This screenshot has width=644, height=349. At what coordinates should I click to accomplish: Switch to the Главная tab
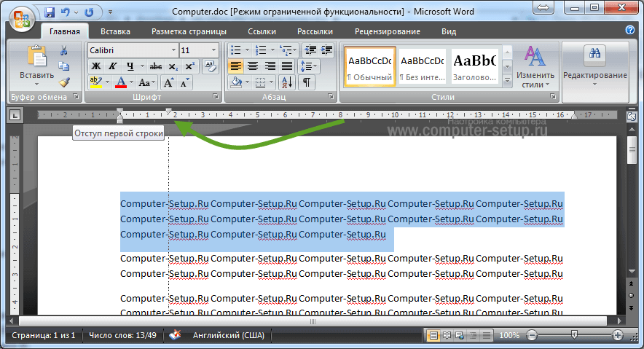tap(65, 31)
